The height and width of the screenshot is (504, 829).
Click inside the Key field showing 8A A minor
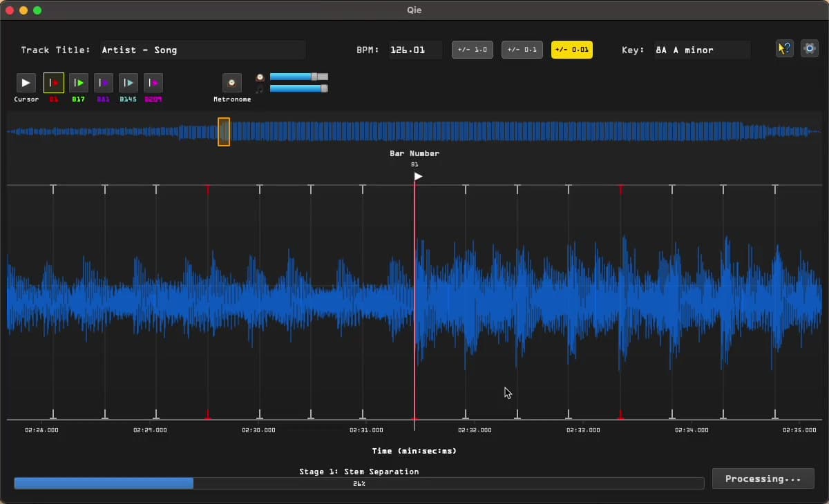[x=702, y=50]
